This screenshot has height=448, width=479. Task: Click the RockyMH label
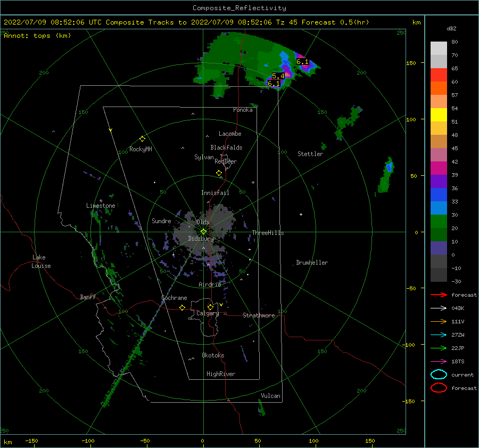[x=141, y=149]
